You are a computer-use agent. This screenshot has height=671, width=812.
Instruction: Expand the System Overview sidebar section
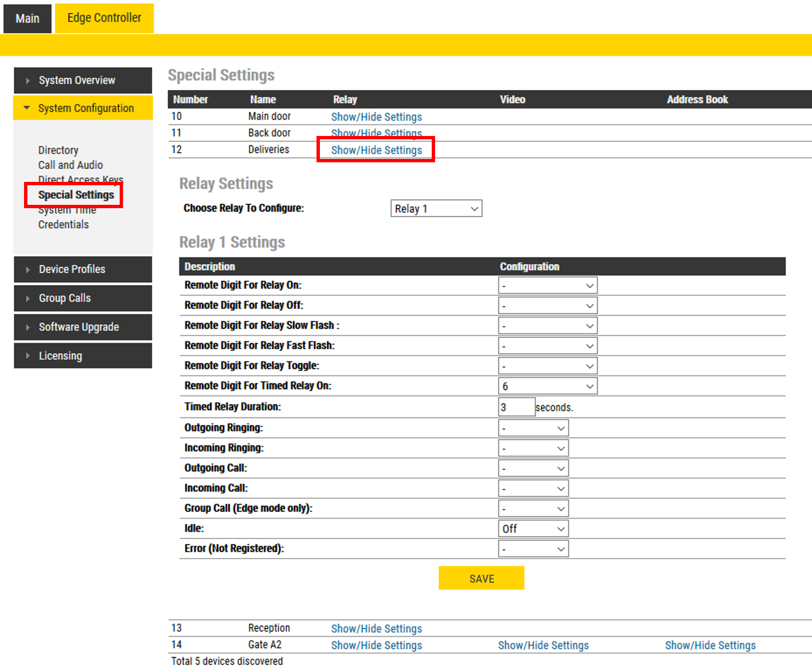(x=82, y=81)
